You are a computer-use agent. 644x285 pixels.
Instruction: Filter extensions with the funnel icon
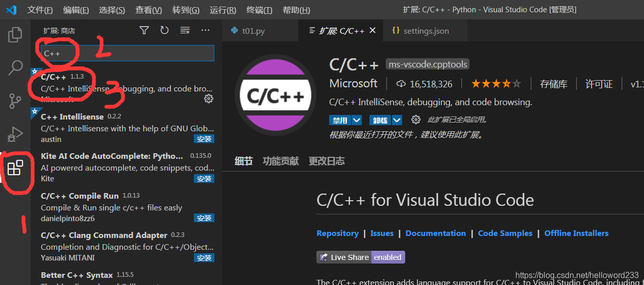[144, 31]
